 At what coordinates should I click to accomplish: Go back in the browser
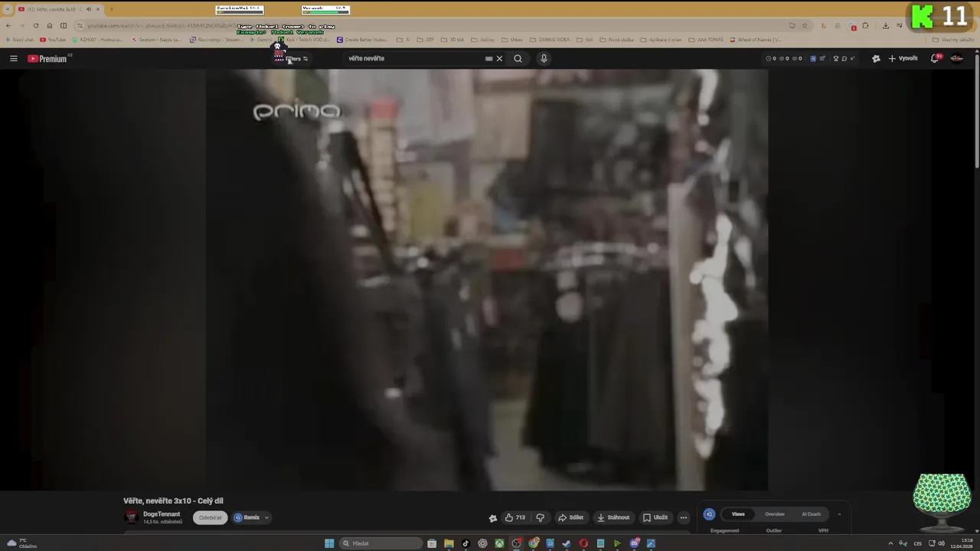click(x=8, y=25)
